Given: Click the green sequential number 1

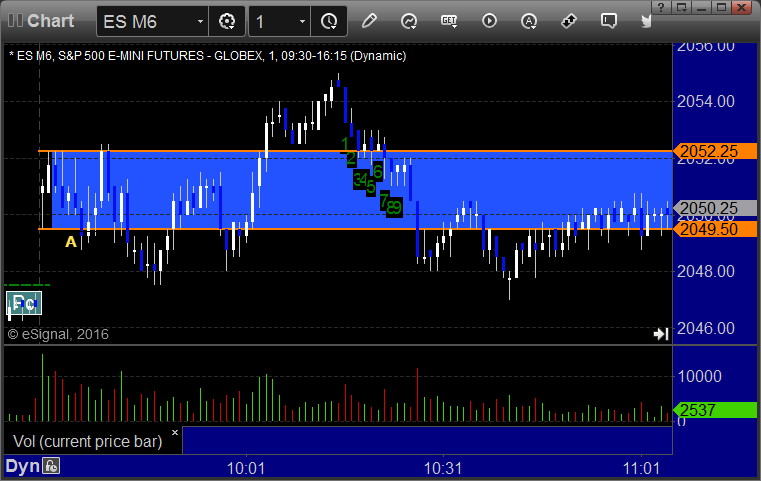Looking at the screenshot, I should [345, 144].
